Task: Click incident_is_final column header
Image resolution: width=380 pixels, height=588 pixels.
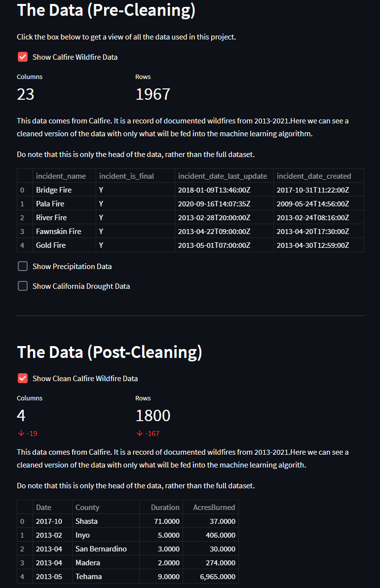Action: point(126,176)
